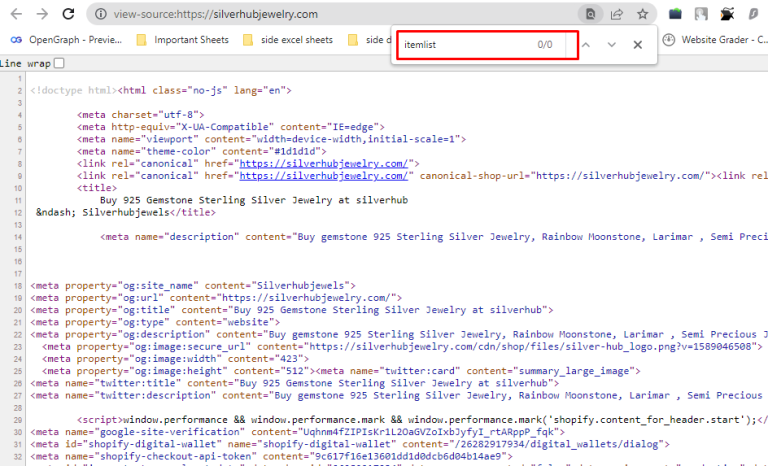Screen dimensions: 768x466
Task: Reload the view-source page
Action: (x=68, y=14)
